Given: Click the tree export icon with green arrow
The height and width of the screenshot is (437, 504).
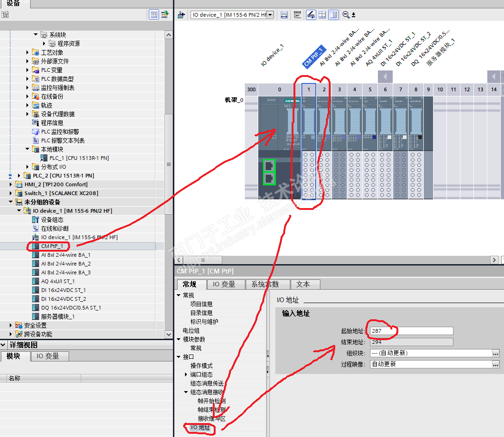Looking at the screenshot, I should [x=165, y=14].
